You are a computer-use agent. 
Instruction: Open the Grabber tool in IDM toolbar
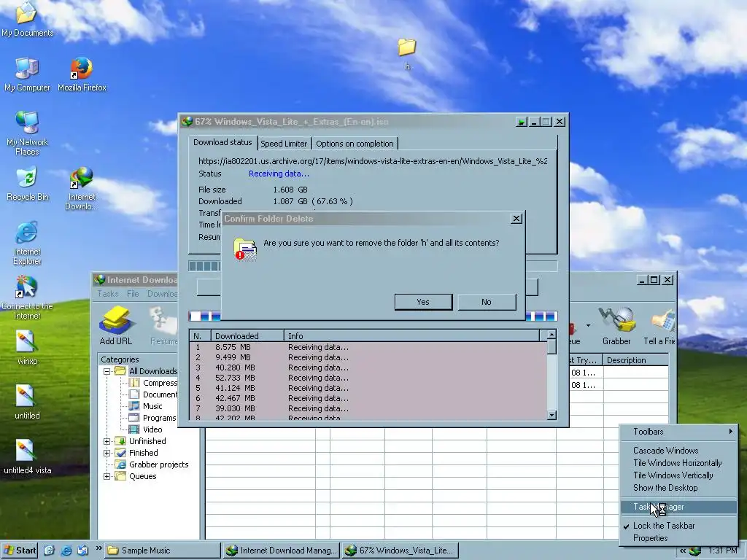(x=616, y=327)
